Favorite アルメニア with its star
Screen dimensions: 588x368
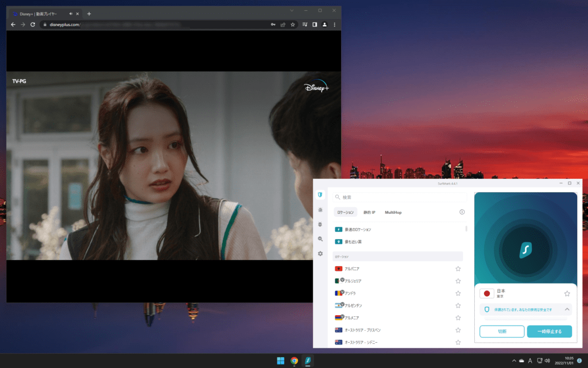pyautogui.click(x=458, y=317)
